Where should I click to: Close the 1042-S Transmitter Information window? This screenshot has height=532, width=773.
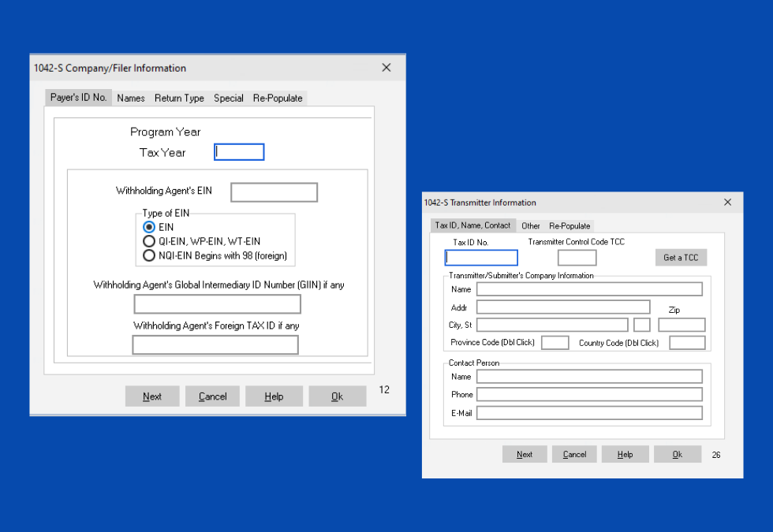pos(727,203)
